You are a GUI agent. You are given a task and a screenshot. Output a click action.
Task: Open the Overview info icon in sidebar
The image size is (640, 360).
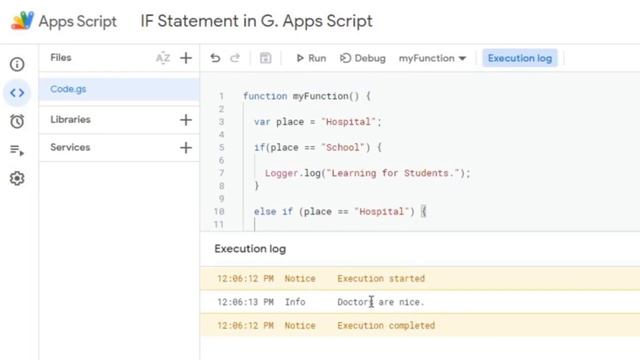pos(17,64)
